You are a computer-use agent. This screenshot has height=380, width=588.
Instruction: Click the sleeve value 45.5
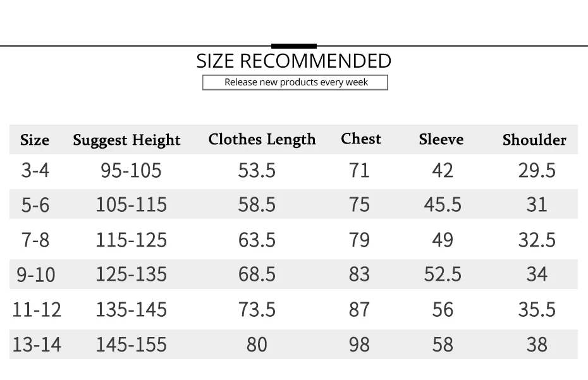click(443, 205)
